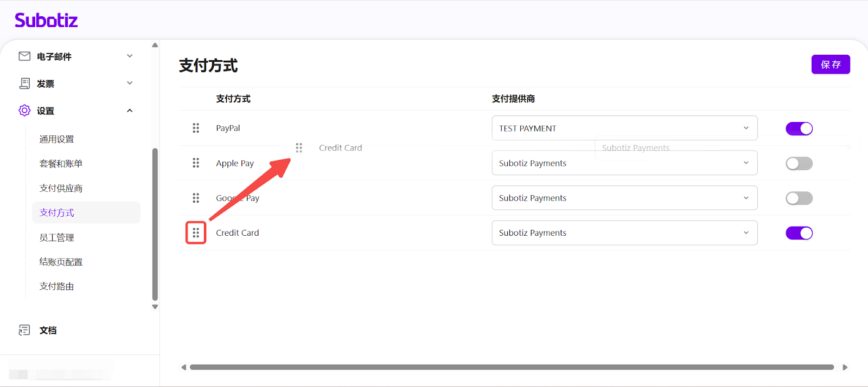Turn on the Google Pay toggle
This screenshot has width=868, height=387.
(799, 198)
